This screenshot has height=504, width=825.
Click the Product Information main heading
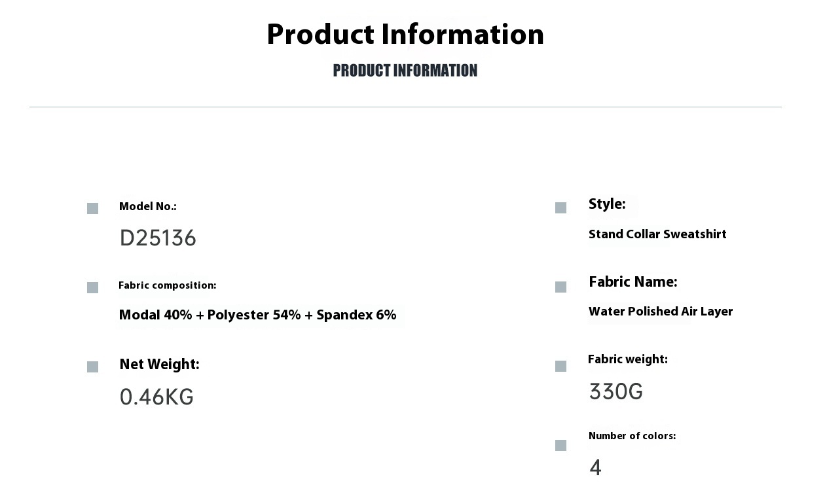(x=405, y=34)
